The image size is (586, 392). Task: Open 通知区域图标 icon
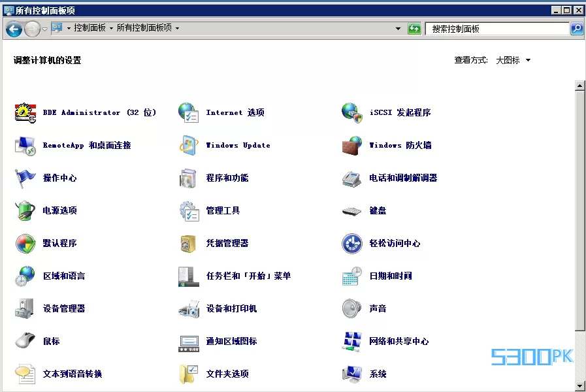pyautogui.click(x=189, y=343)
